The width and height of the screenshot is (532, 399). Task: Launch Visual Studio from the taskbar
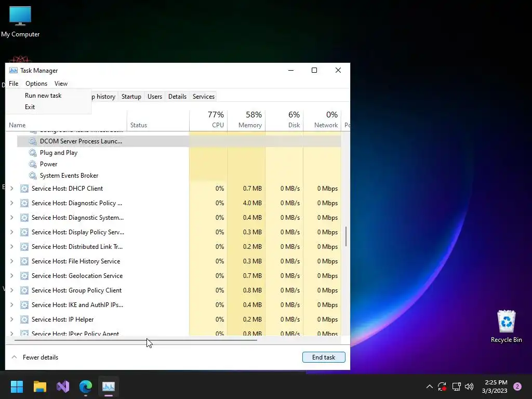63,387
